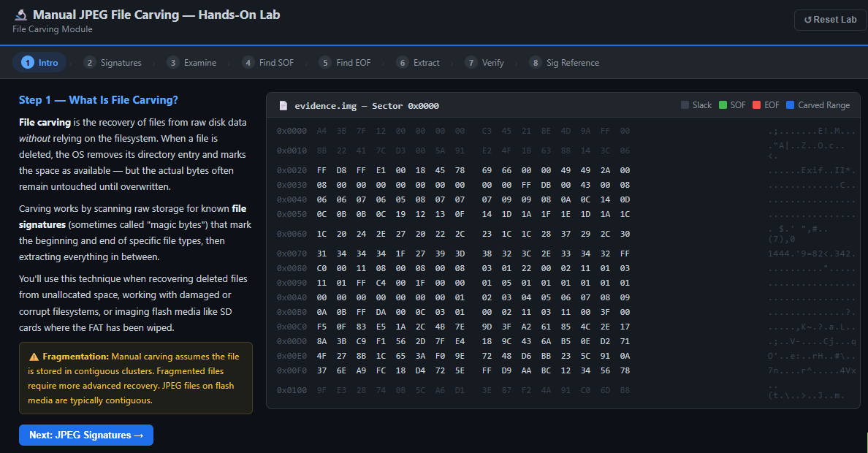
Task: Click the step 8 number badge
Action: (x=536, y=63)
